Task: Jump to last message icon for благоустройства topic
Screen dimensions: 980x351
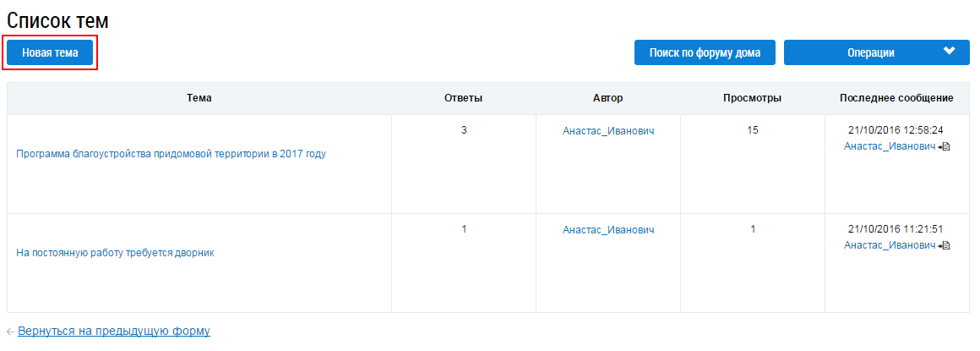Action: point(945,146)
